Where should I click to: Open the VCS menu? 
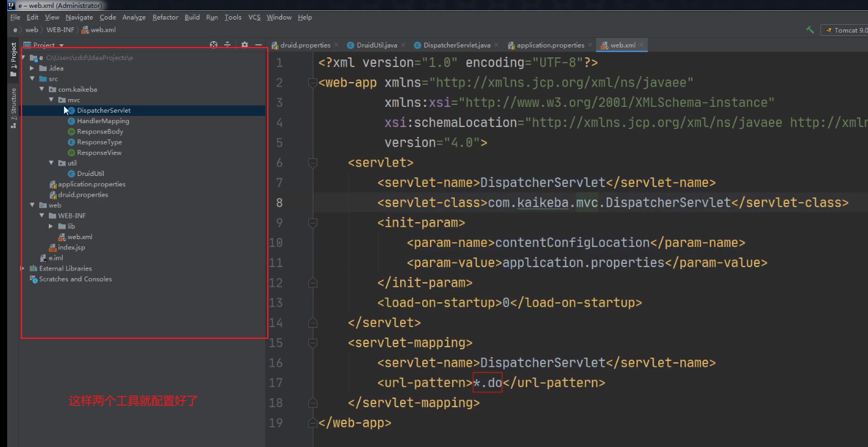[x=254, y=18]
